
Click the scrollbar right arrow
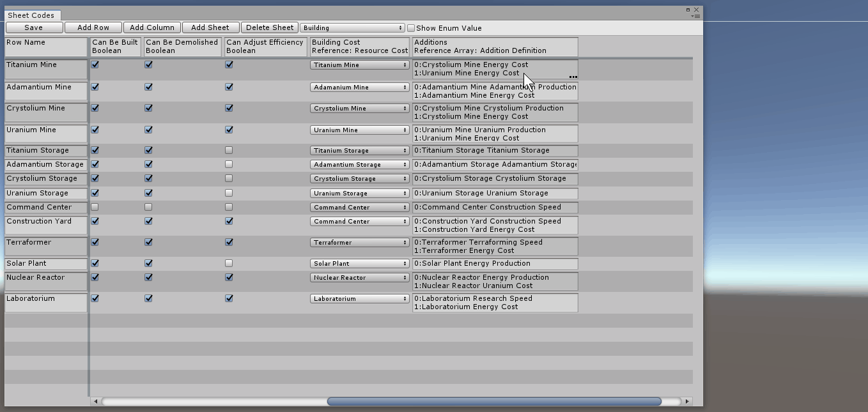687,401
